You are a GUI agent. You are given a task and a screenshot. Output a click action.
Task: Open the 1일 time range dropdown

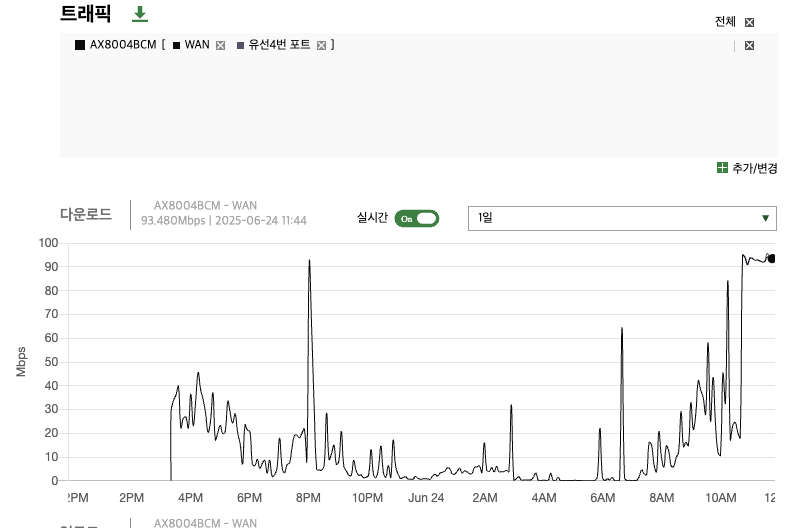pos(622,218)
